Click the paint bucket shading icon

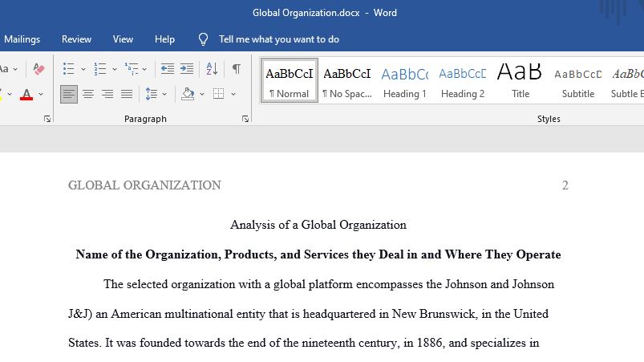(188, 94)
